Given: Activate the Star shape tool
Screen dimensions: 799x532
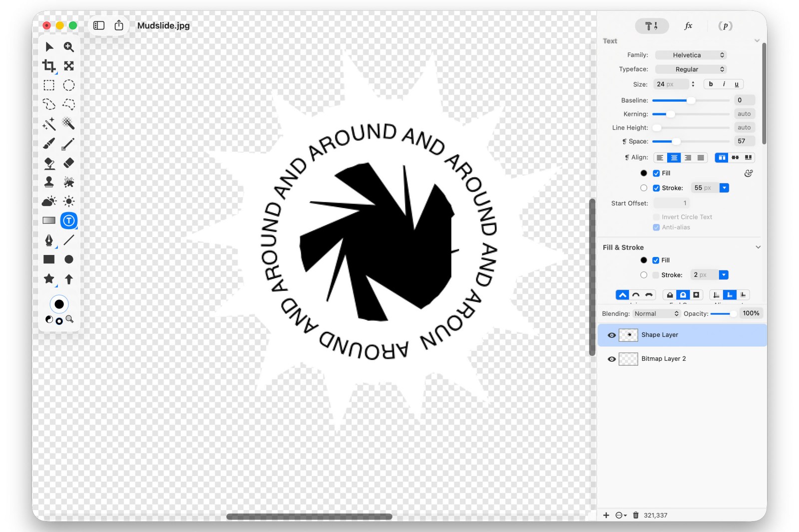Looking at the screenshot, I should (x=49, y=279).
